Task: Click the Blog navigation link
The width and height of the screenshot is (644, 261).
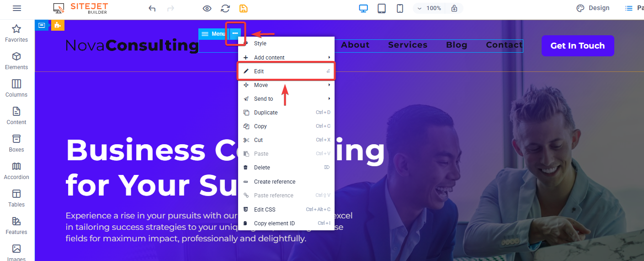Action: click(x=457, y=45)
